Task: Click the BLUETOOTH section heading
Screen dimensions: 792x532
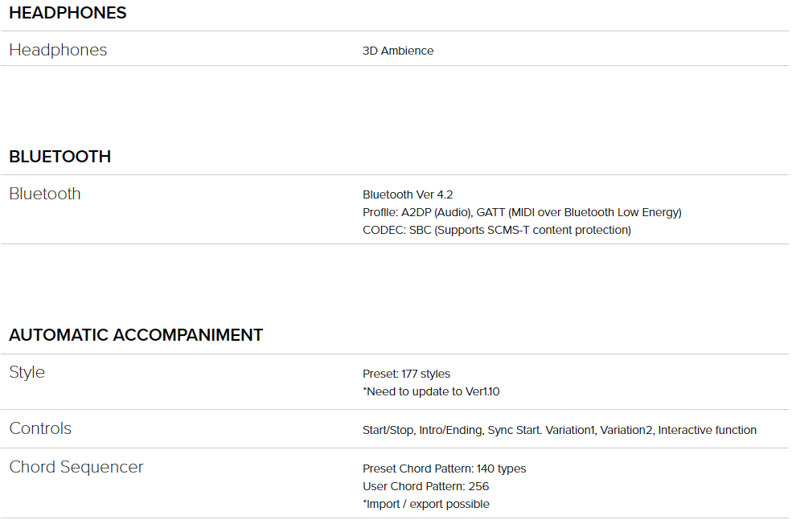Action: click(60, 157)
